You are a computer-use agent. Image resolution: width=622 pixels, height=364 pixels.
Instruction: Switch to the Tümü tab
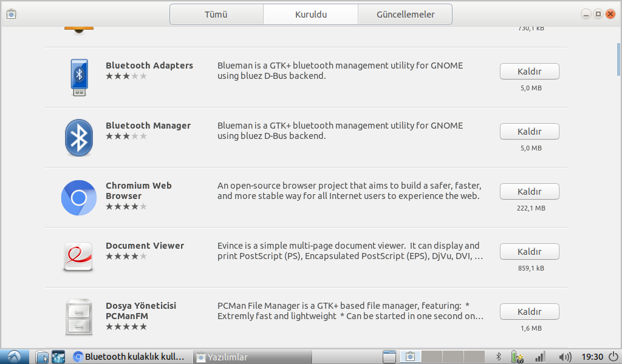click(216, 15)
